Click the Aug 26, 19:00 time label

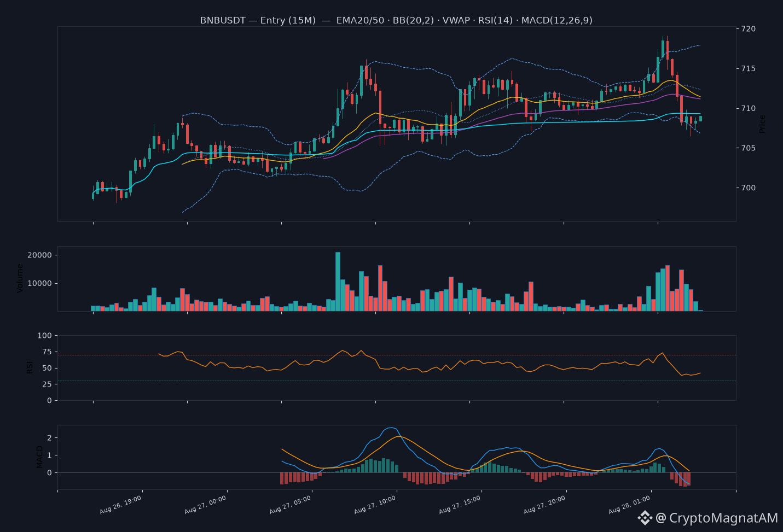click(121, 505)
